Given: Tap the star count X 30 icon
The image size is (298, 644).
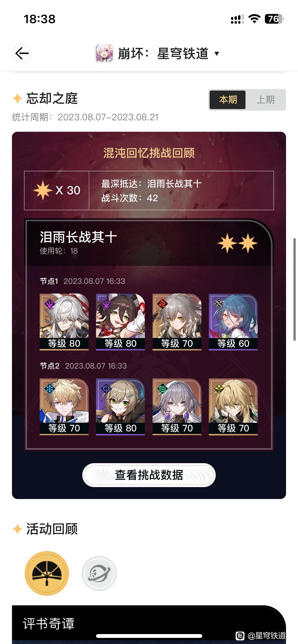Looking at the screenshot, I should (x=57, y=190).
